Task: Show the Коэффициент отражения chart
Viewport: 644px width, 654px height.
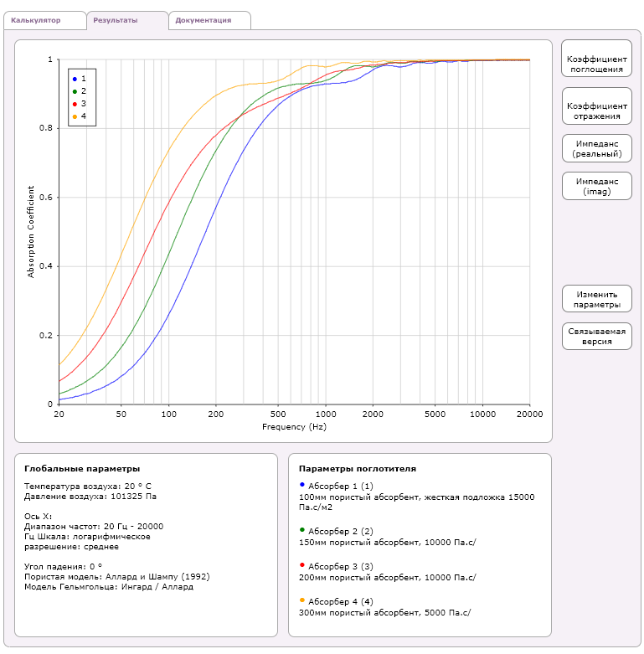Action: [596, 111]
